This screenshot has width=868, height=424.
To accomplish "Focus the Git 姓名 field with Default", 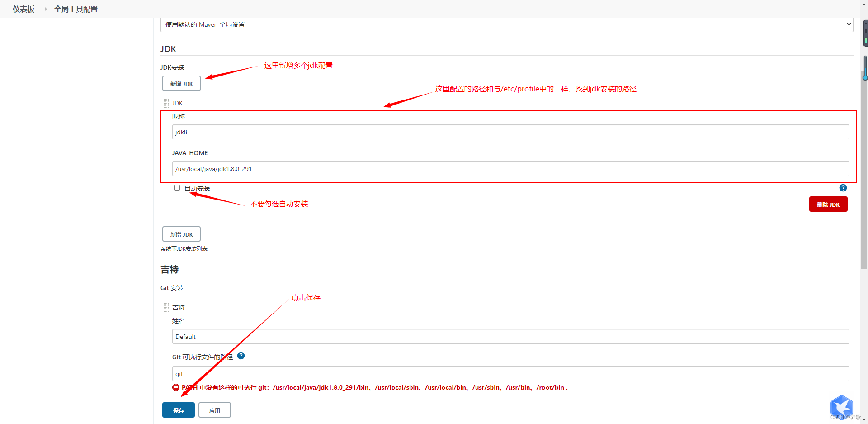I will tap(510, 337).
